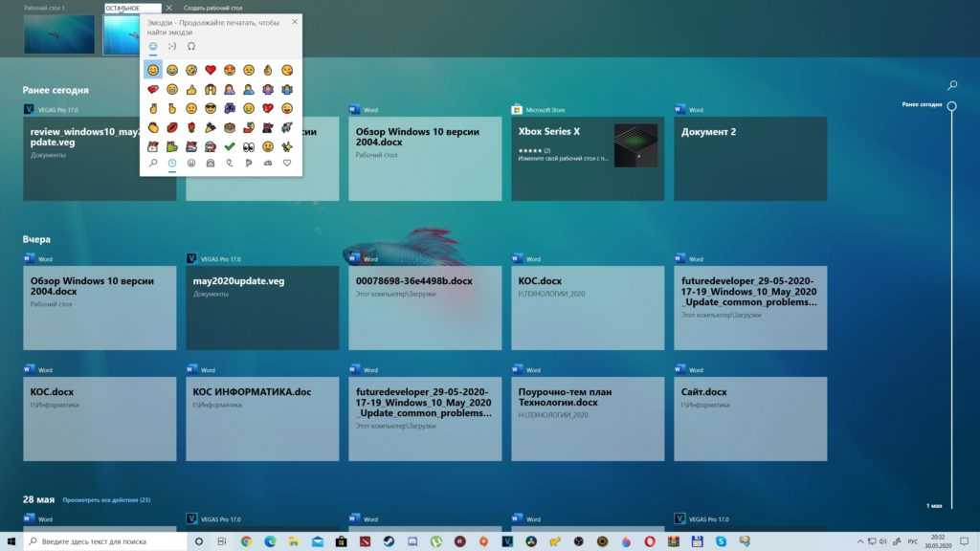Image resolution: width=980 pixels, height=551 pixels.
Task: Click the eyes emoji
Action: pyautogui.click(x=249, y=146)
